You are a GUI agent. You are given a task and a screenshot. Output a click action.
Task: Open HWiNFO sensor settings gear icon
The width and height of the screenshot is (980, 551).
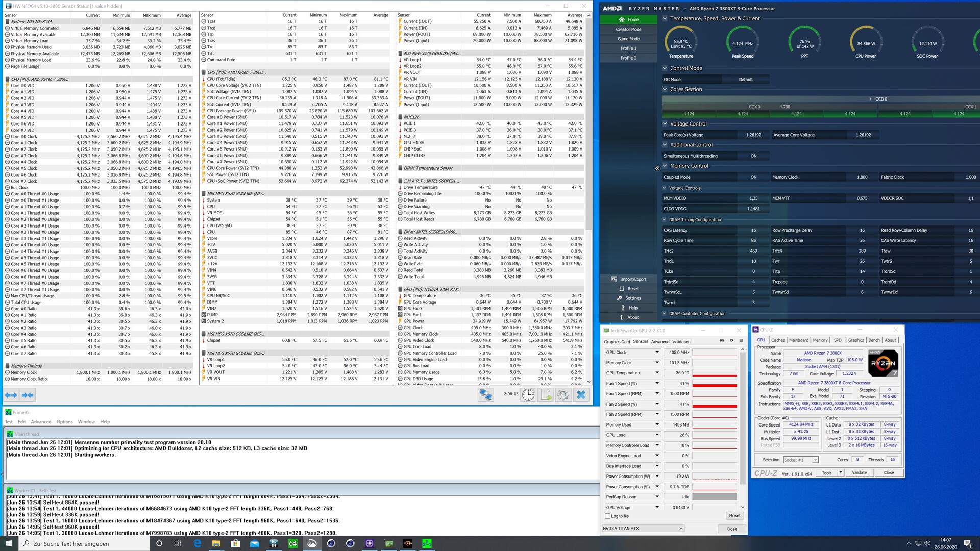(563, 395)
